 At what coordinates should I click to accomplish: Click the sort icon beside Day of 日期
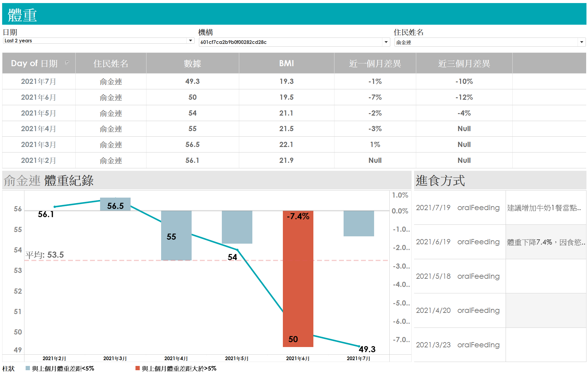(x=67, y=63)
